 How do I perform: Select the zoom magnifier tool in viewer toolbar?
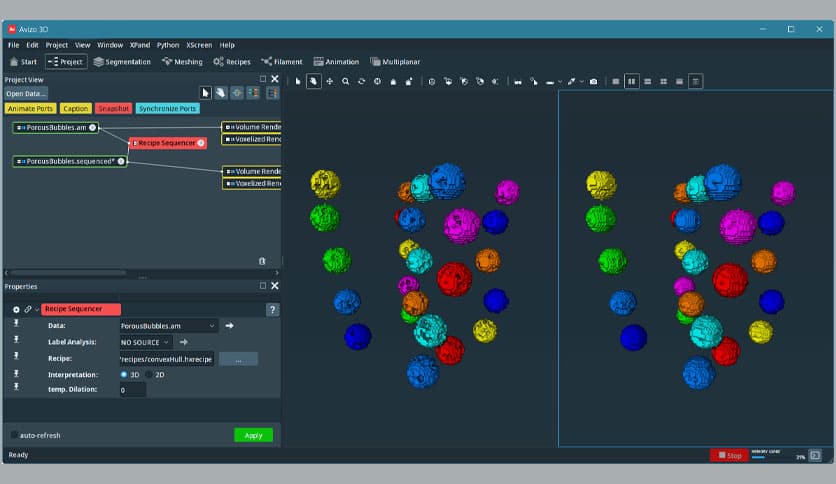point(345,81)
